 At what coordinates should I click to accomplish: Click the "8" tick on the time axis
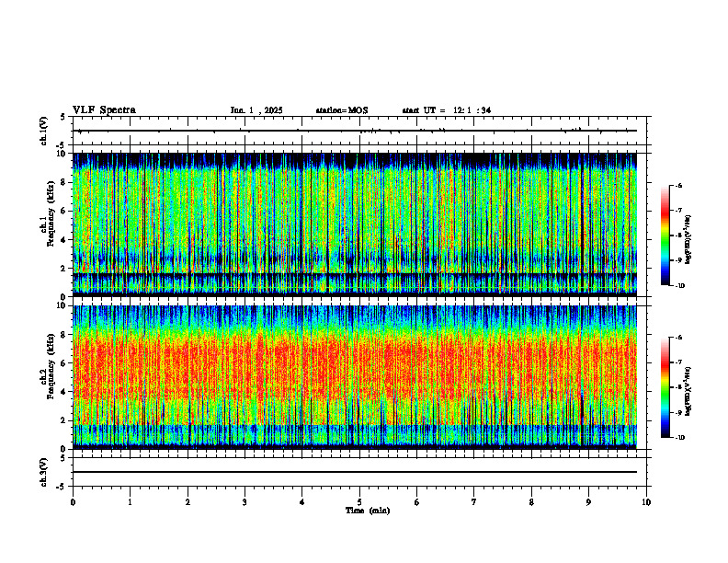[x=531, y=502]
